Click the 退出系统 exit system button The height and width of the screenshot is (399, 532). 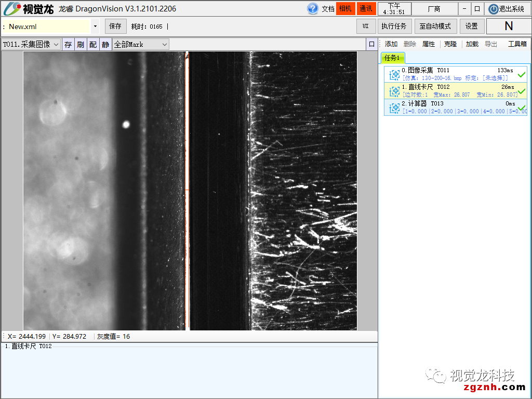[507, 9]
